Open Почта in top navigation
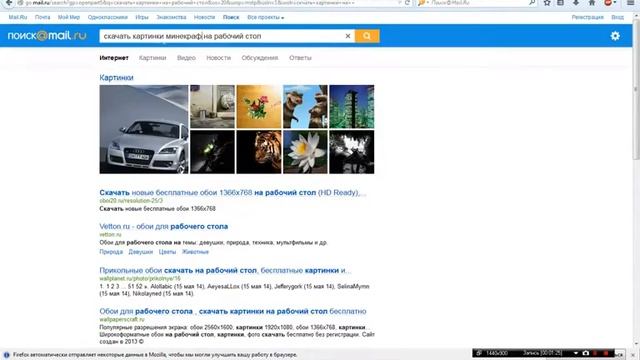Screen dimensions: 640x360 point(42,18)
